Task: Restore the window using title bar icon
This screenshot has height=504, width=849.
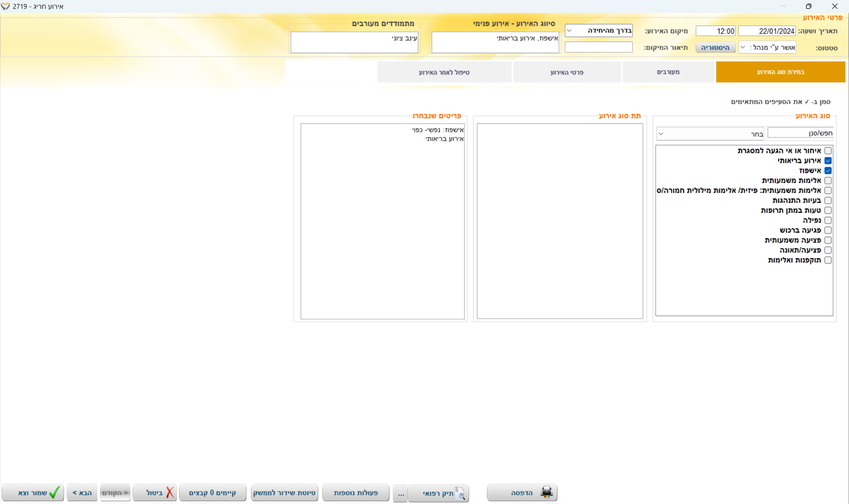Action: (x=808, y=6)
